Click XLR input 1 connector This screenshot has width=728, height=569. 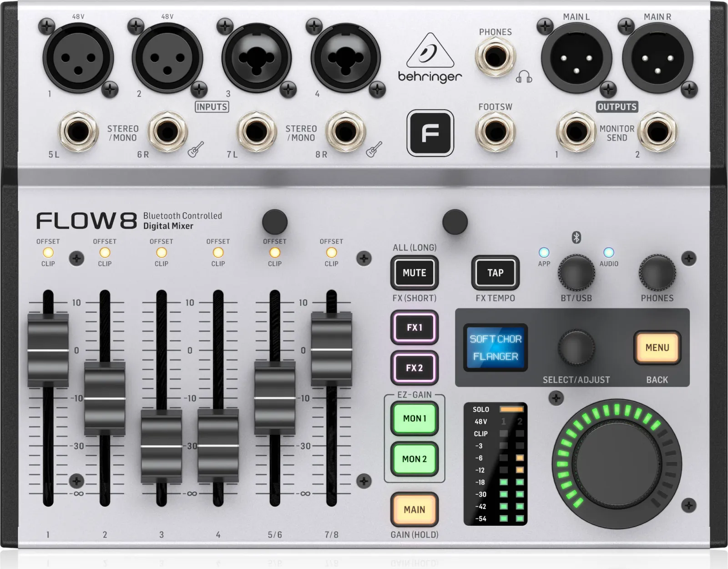(78, 58)
